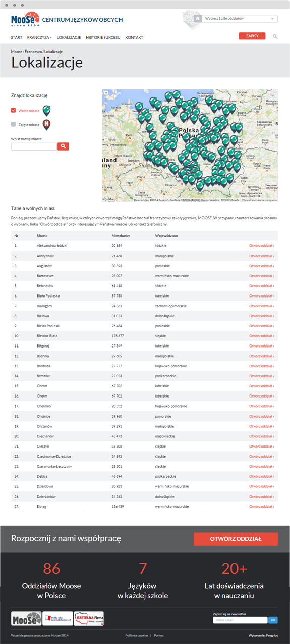290x644 pixels.
Task: Focus the newsletter email input
Action: pyautogui.click(x=240, y=620)
